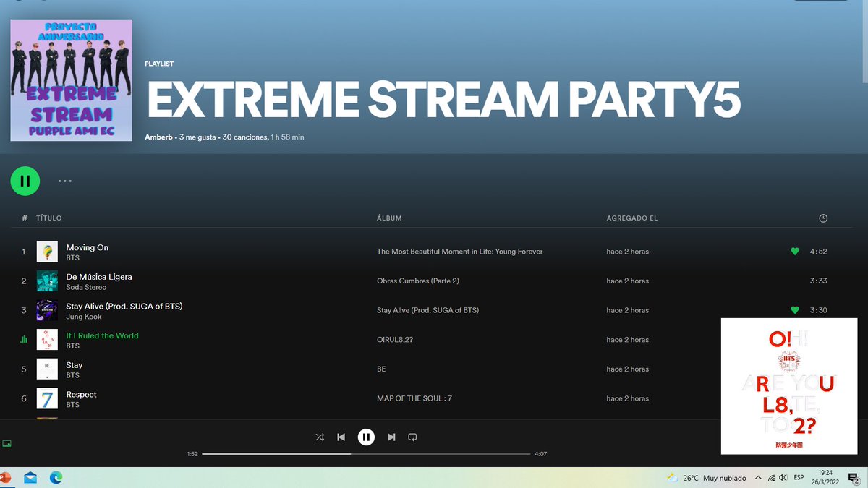The height and width of the screenshot is (488, 868).
Task: Expand hidden system tray icons chevron
Action: click(x=758, y=478)
